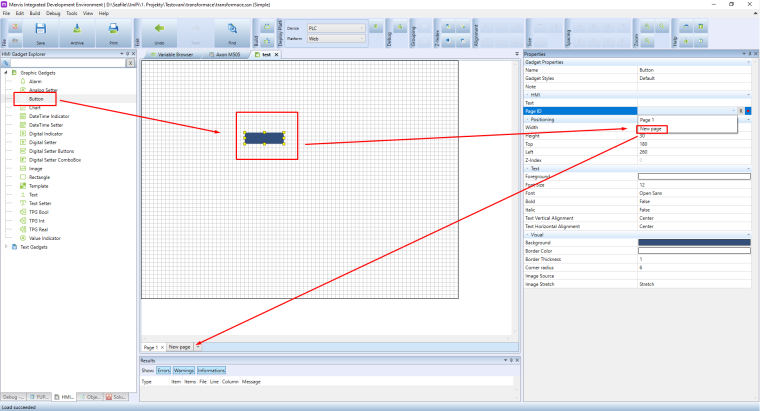Toggle the Errors filter in Results

(x=164, y=370)
